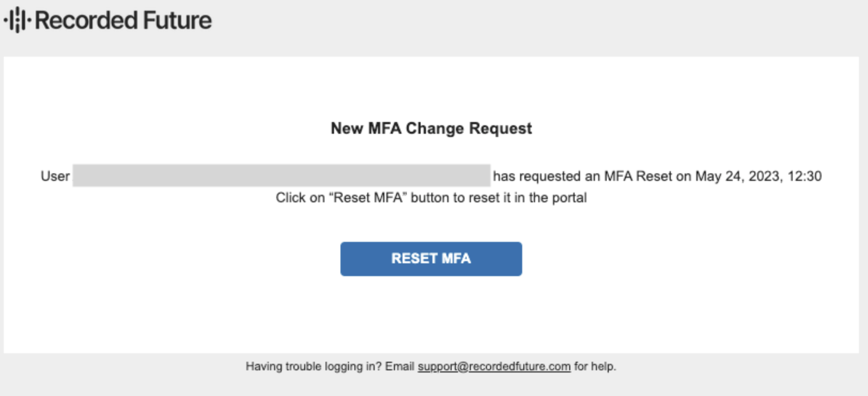
Task: Click the white space below RESET MFA
Action: tap(431, 316)
